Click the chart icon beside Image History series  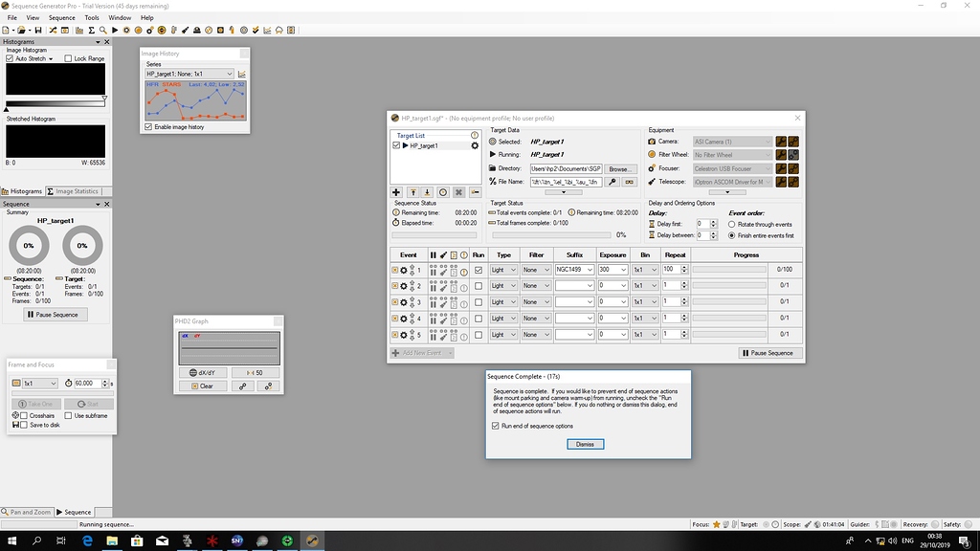pos(242,75)
